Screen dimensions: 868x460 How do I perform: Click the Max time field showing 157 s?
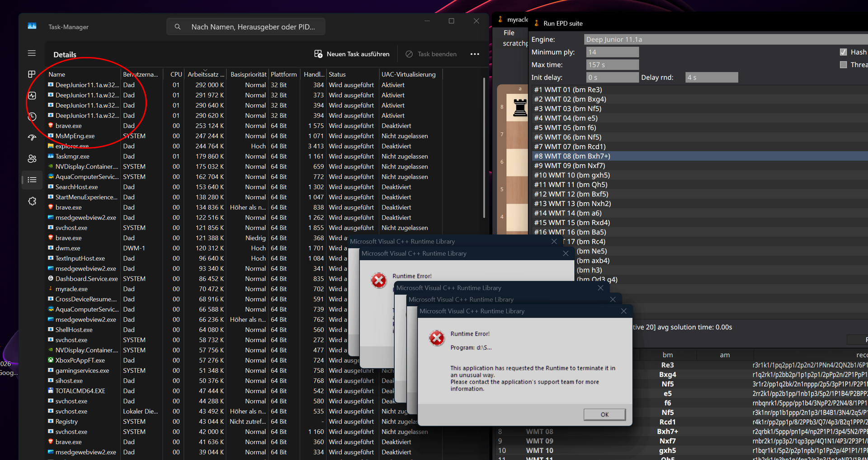613,65
